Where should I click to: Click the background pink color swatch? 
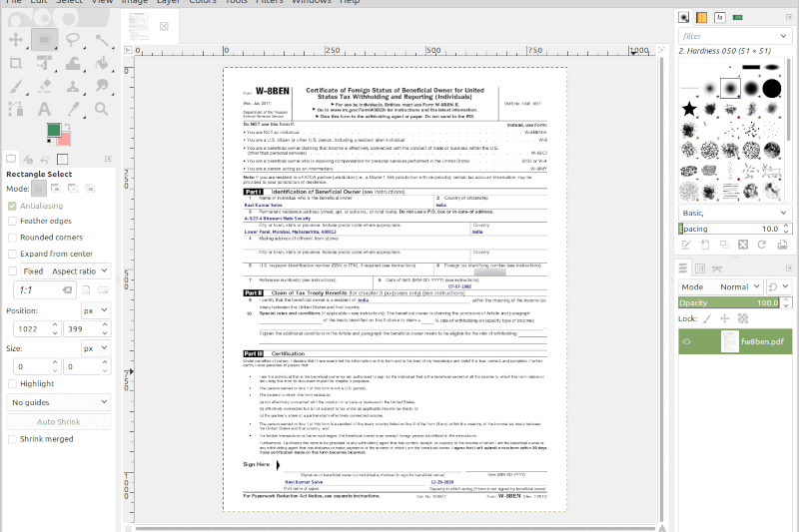tap(65, 139)
